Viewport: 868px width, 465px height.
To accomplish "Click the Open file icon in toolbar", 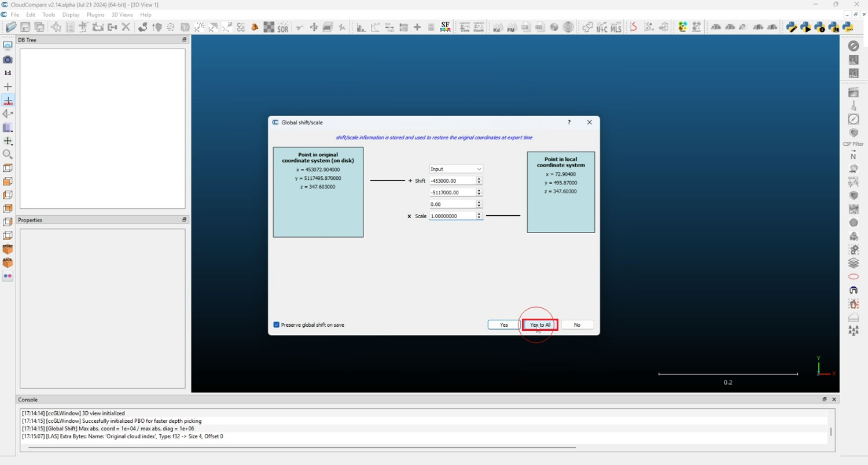I will pos(11,27).
